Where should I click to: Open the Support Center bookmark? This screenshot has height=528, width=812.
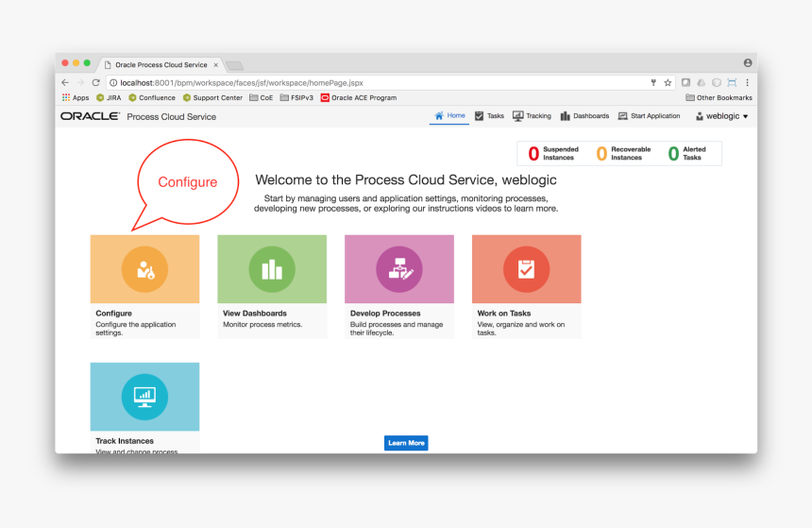click(x=212, y=97)
